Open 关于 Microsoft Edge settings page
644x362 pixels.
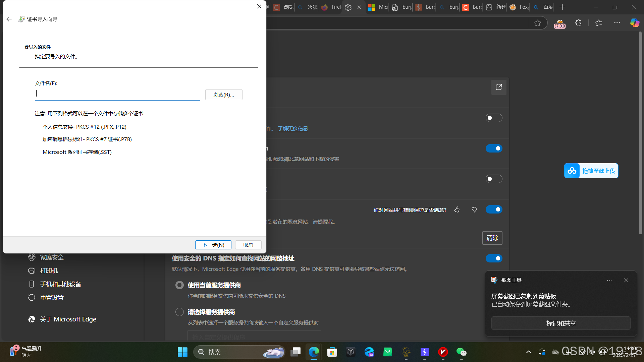click(x=68, y=319)
